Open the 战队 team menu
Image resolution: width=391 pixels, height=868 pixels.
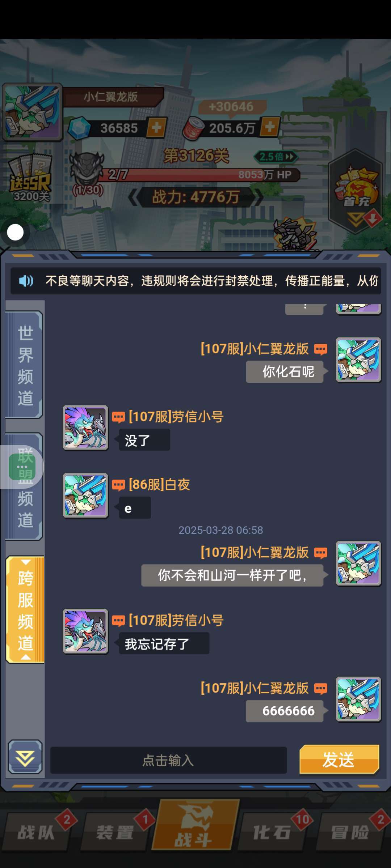point(36,832)
